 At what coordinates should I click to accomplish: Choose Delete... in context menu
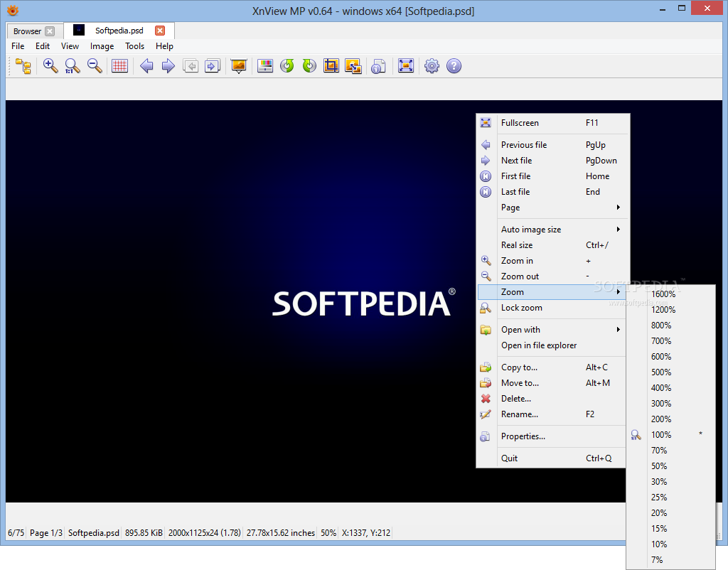tap(553, 399)
